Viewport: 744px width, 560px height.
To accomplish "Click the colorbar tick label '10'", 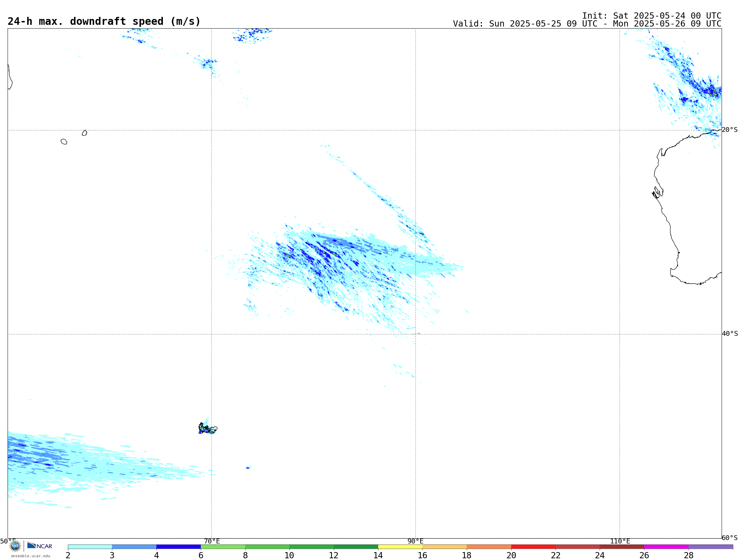I will (289, 555).
